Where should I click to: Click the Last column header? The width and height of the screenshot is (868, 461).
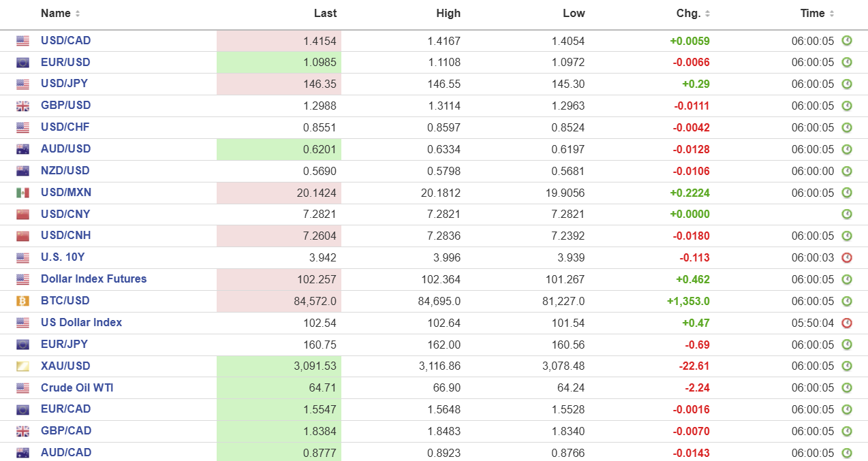(x=325, y=14)
